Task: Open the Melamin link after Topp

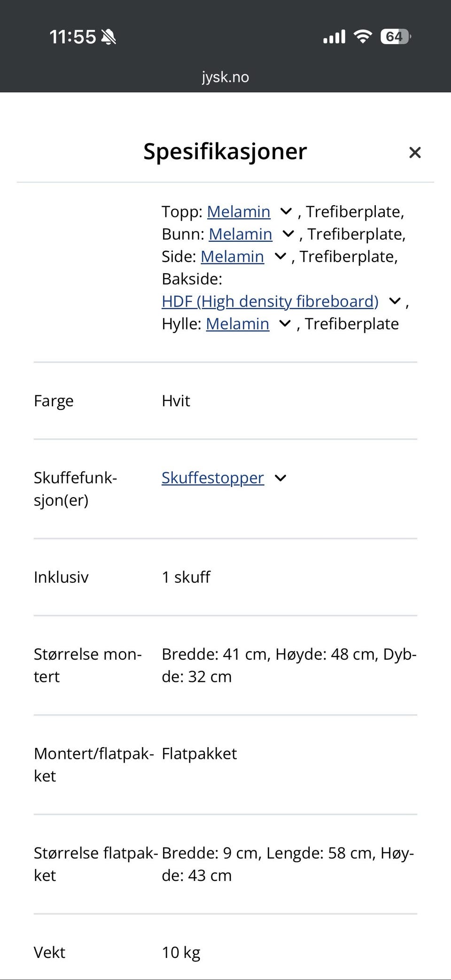Action: [x=238, y=212]
